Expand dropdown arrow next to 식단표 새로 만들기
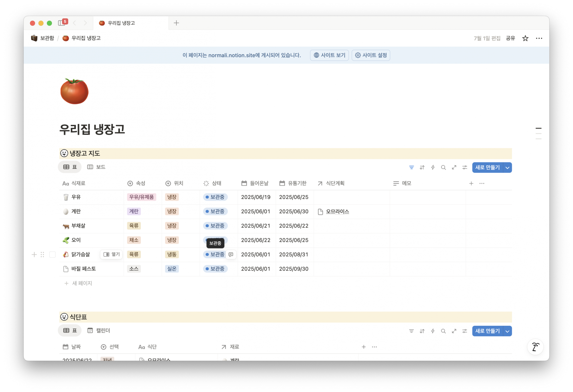573x392 pixels. (x=507, y=331)
